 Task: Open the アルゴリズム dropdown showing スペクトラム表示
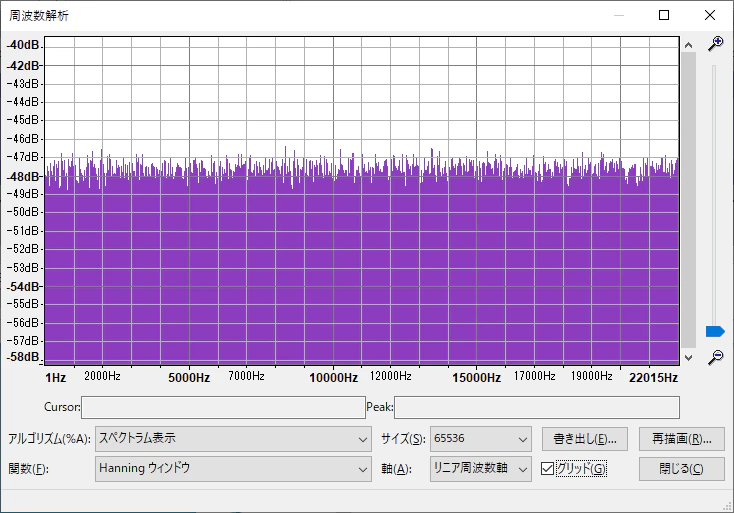pos(233,439)
